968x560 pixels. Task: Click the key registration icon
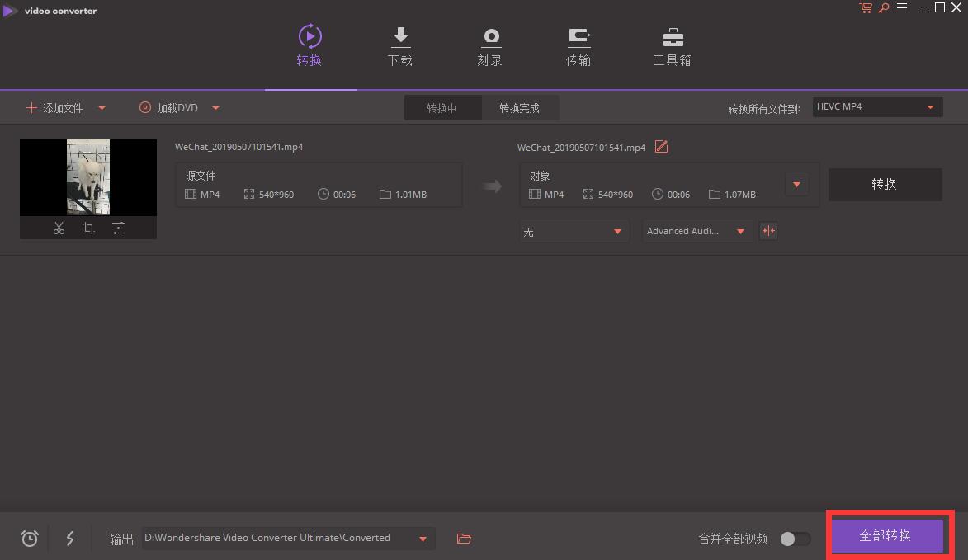point(883,8)
